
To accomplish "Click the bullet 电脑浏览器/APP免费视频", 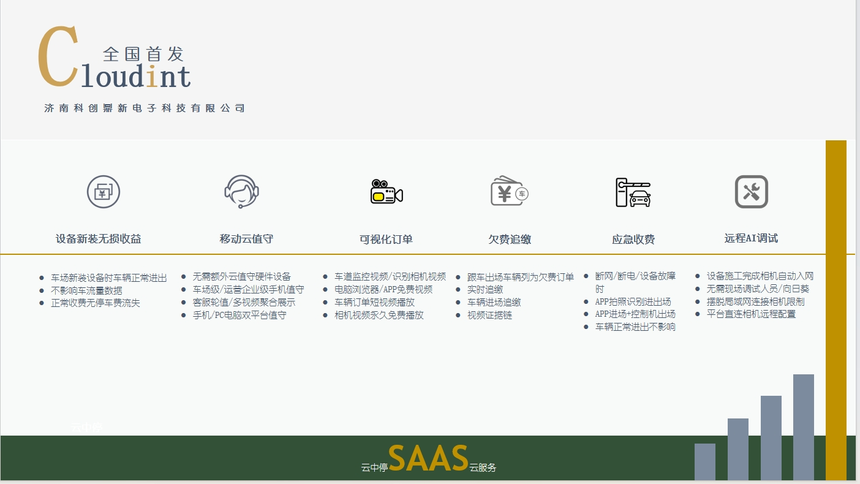I will coord(383,289).
